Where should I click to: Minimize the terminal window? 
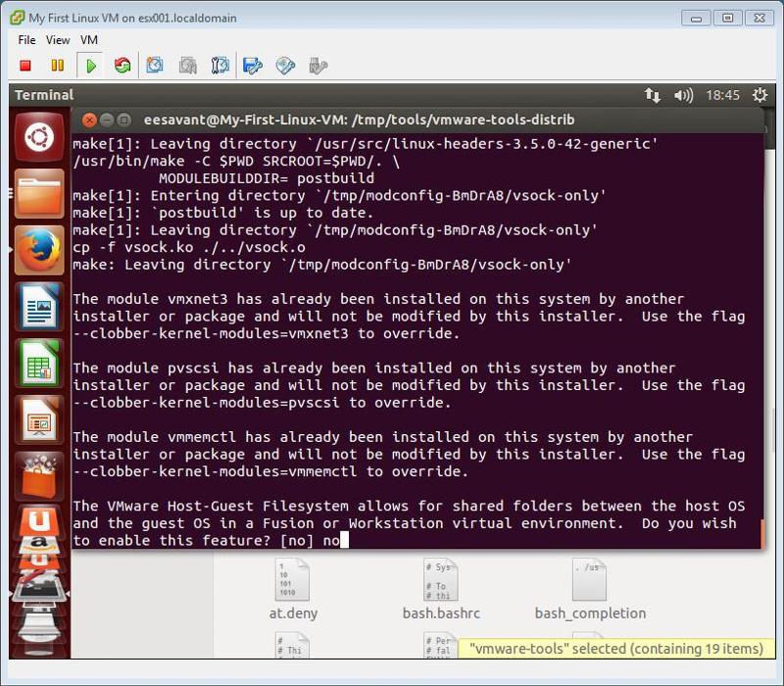point(107,120)
